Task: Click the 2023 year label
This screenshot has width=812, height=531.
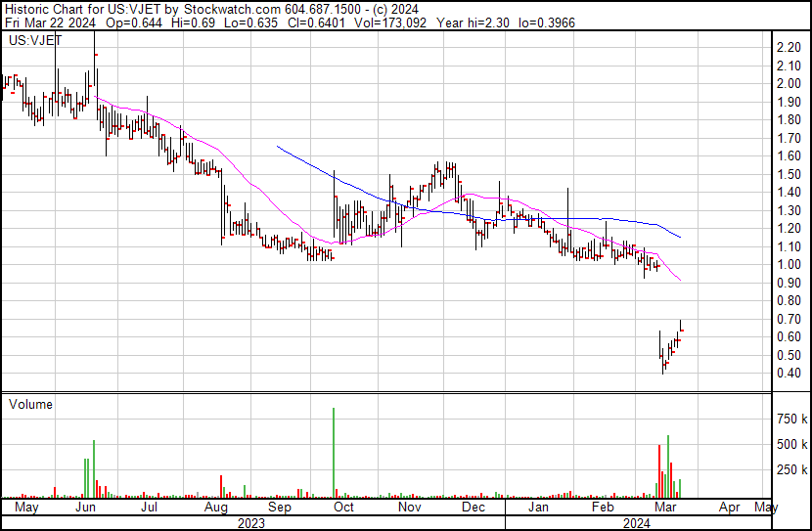Action: [x=252, y=522]
